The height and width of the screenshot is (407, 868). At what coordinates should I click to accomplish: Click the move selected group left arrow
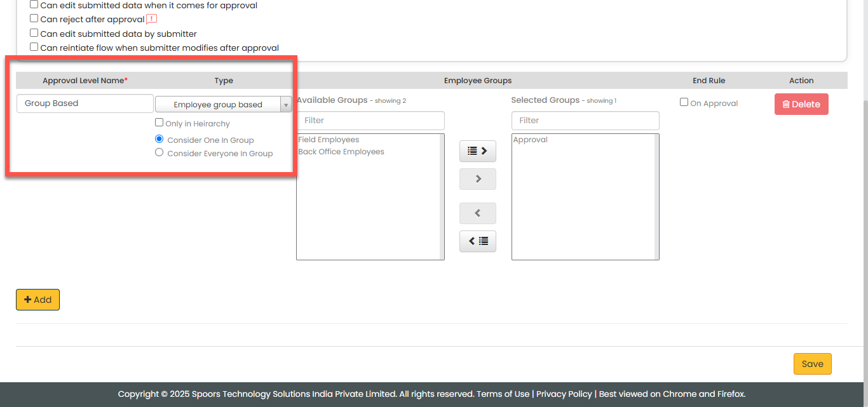pos(477,213)
